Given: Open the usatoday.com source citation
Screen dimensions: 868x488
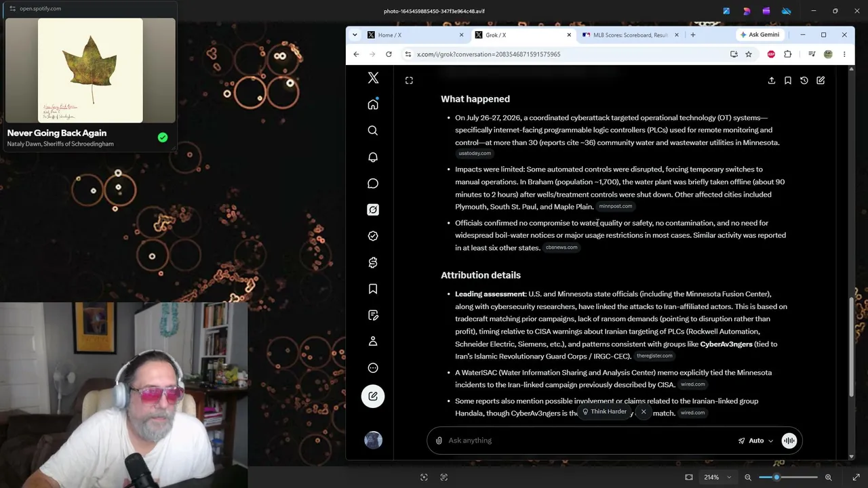Looking at the screenshot, I should [475, 154].
